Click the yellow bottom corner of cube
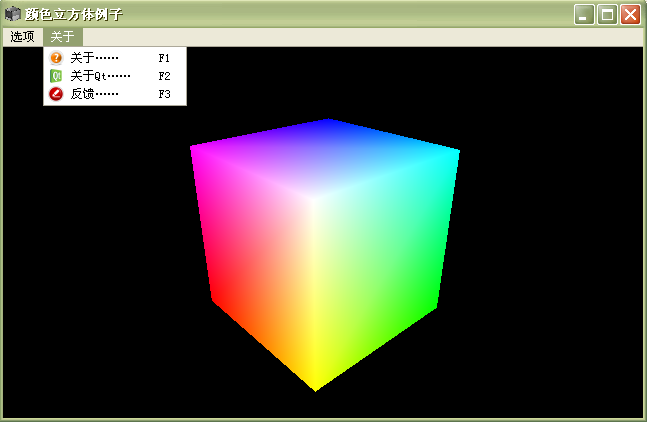Viewport: 647px width, 422px height. click(x=315, y=385)
